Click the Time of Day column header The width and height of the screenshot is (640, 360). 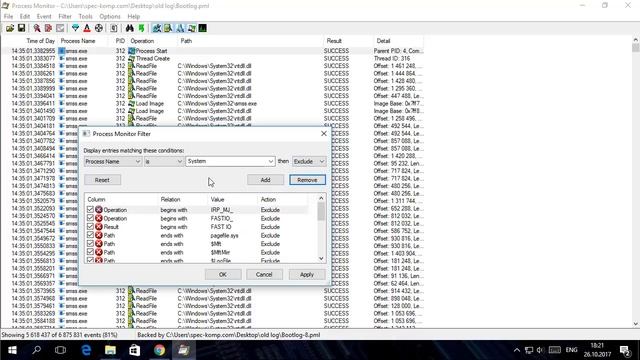(x=40, y=41)
